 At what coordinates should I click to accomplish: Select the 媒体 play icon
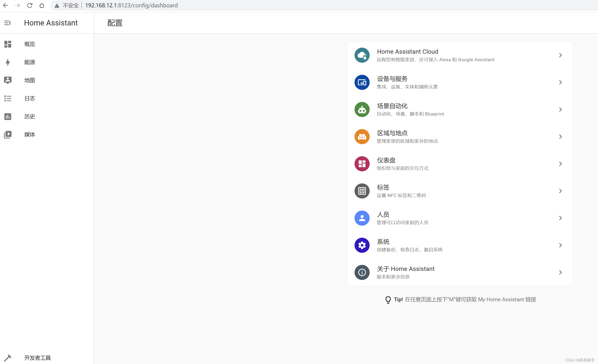click(x=8, y=135)
